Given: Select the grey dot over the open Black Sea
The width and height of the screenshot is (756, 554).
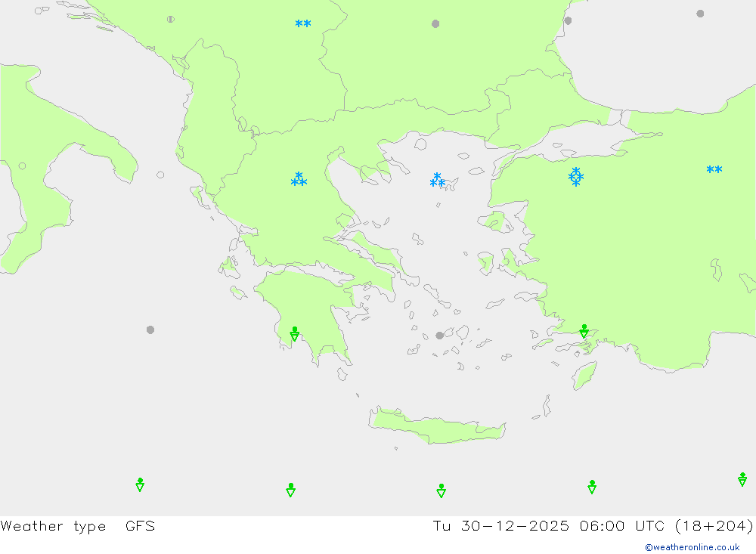Looking at the screenshot, I should tap(700, 14).
